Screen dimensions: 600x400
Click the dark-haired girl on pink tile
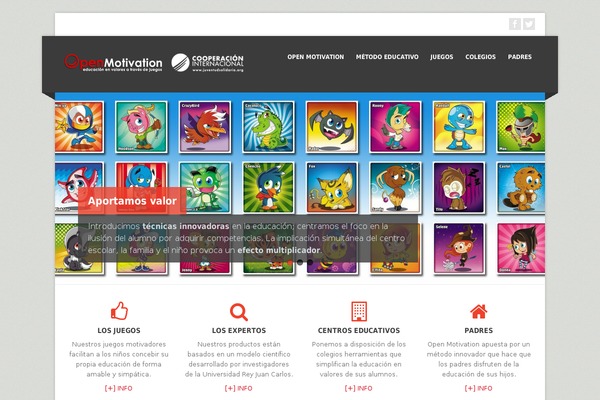(521, 248)
